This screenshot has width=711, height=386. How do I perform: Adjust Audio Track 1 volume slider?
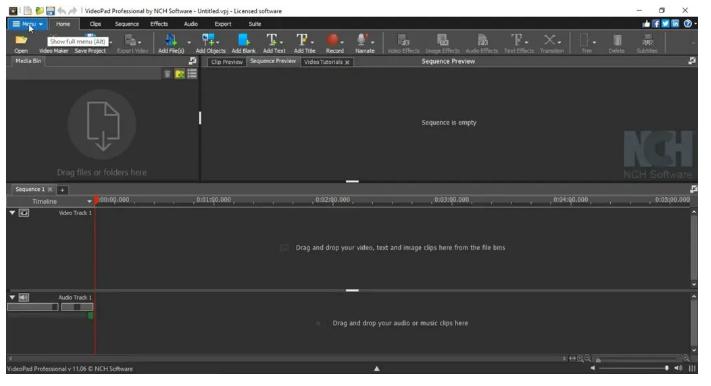click(33, 307)
